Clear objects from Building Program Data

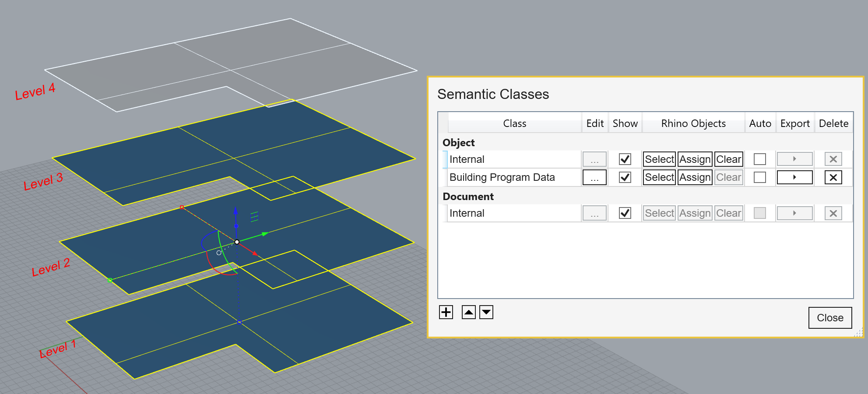pos(729,177)
